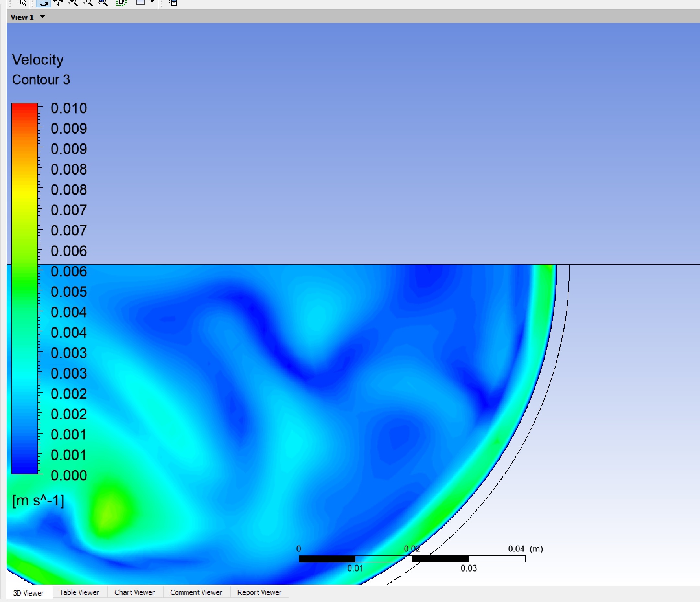The width and height of the screenshot is (700, 602).
Task: Click the Fit view dashed-box icon
Action: click(x=120, y=3)
